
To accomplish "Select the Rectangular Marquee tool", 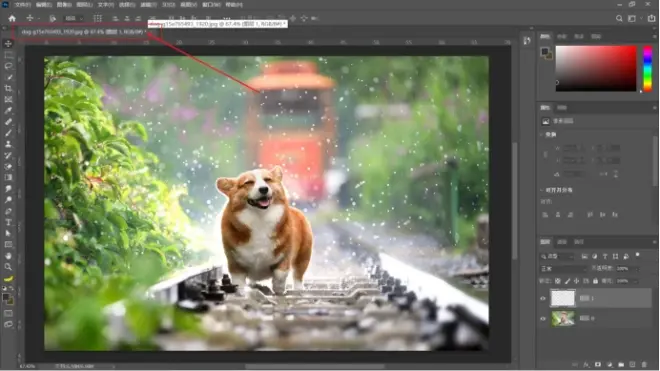I will click(8, 55).
